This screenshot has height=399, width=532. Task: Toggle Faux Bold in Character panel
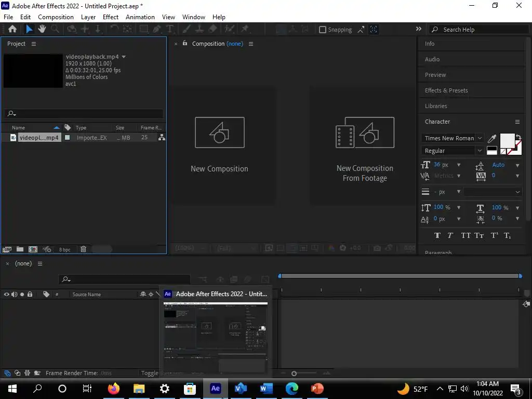pyautogui.click(x=437, y=235)
